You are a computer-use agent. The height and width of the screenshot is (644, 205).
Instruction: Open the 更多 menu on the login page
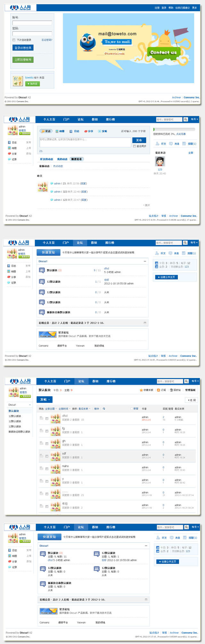(194, 8)
